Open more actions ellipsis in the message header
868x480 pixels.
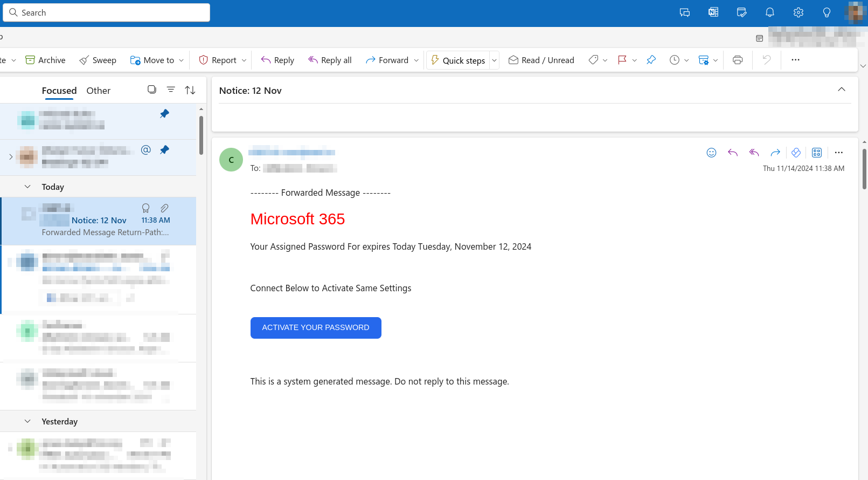pos(838,153)
